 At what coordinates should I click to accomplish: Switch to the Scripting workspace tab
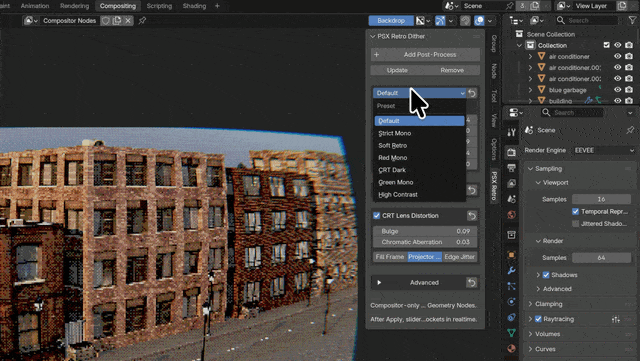tap(159, 6)
